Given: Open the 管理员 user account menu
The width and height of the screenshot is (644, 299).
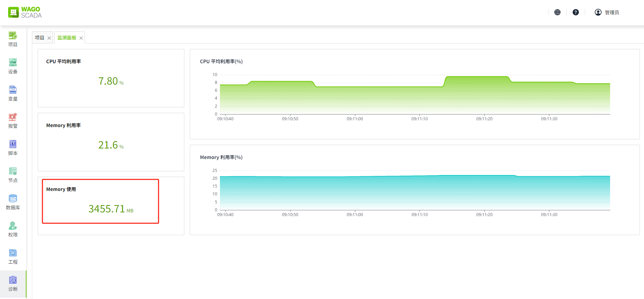Looking at the screenshot, I should [x=607, y=12].
